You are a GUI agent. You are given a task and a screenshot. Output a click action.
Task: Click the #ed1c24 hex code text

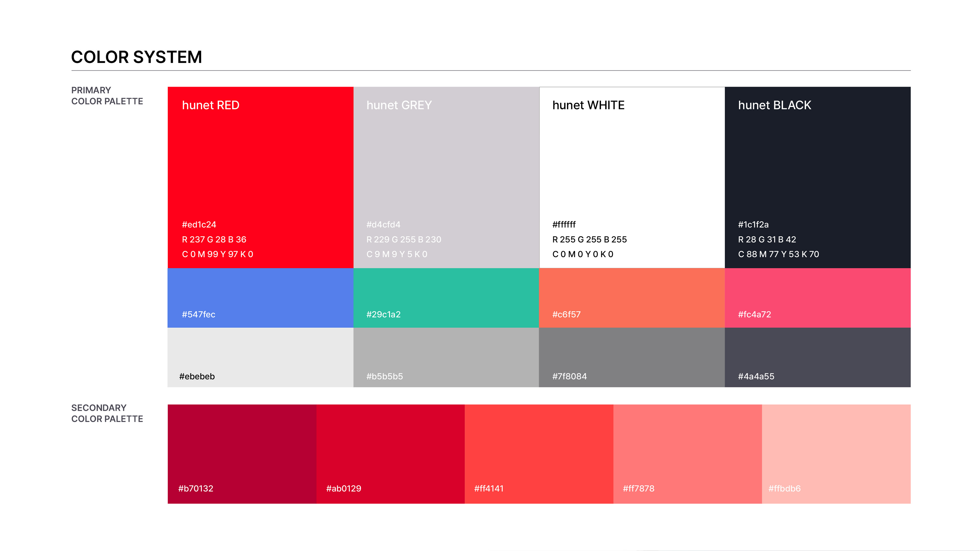coord(199,224)
